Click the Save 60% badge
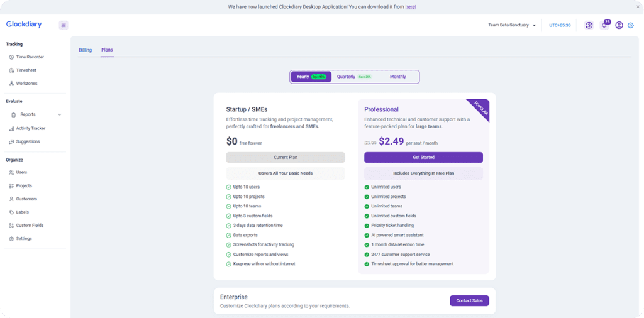Screen dimensions: 644x318 click(319, 77)
